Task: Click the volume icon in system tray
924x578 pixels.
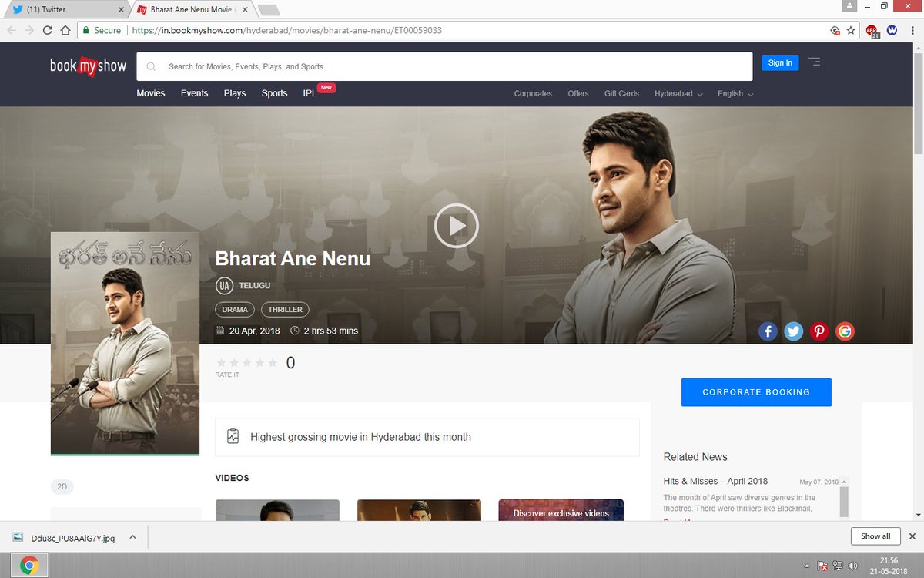Action: click(852, 566)
